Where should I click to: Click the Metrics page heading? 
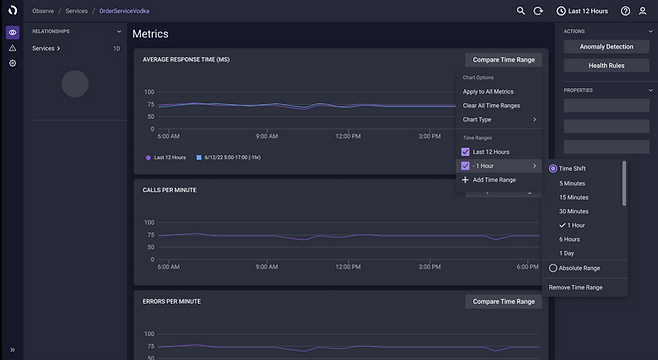click(150, 34)
